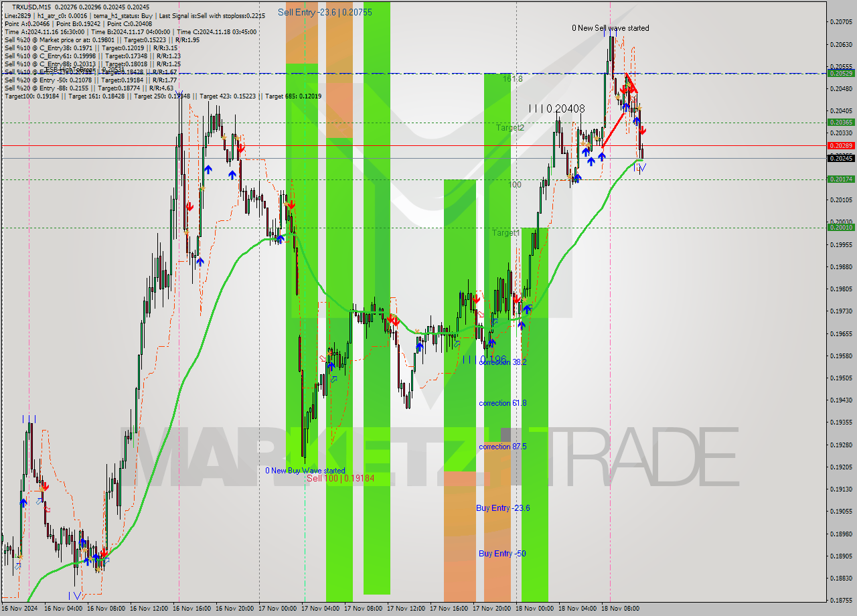Click the 0.19205 price axis value
Image resolution: width=857 pixels, height=616 pixels.
(x=841, y=467)
